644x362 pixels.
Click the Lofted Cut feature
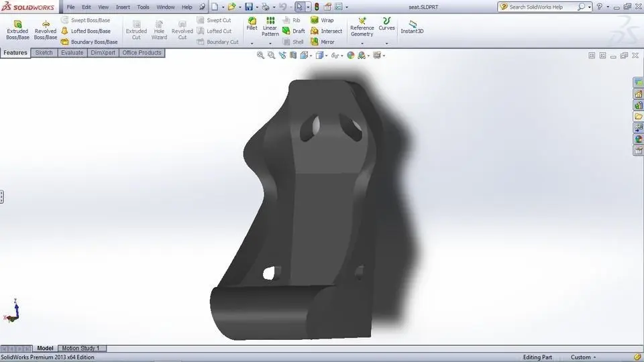[214, 31]
